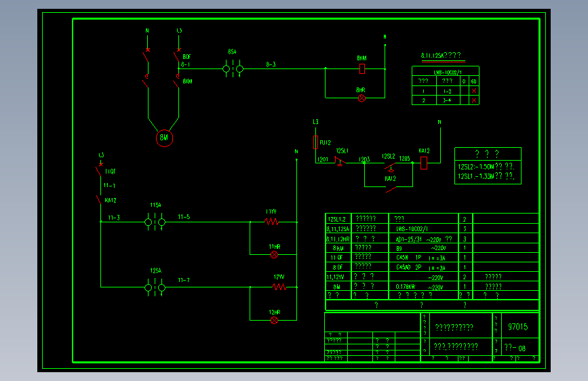Click the wire label 1201

pos(323,159)
